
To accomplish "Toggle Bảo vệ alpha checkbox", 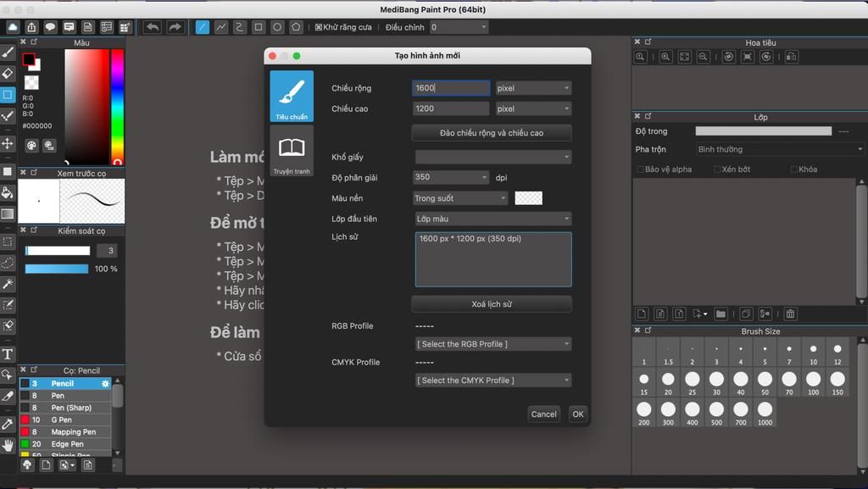I will click(641, 169).
